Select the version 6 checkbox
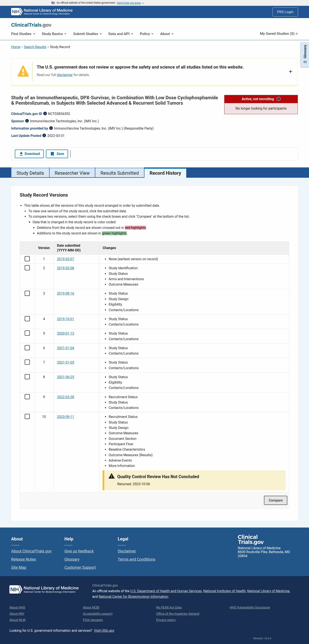This screenshot has height=644, width=309. click(27, 348)
